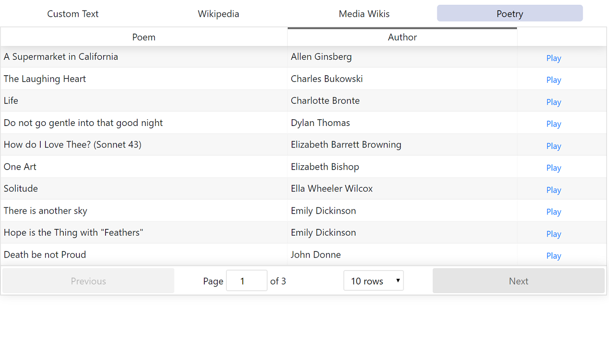Viewport: 609px width, 364px height.
Task: Play The Laughing Heart poem
Action: click(553, 80)
